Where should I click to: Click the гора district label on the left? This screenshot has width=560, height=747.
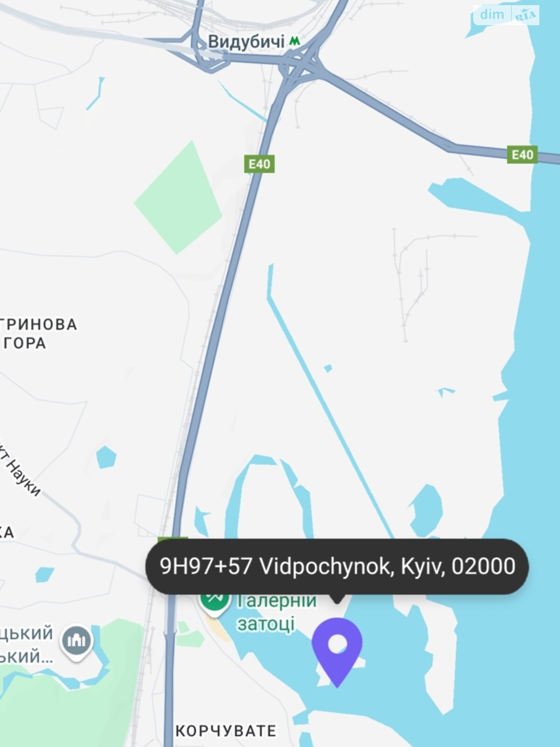(24, 343)
